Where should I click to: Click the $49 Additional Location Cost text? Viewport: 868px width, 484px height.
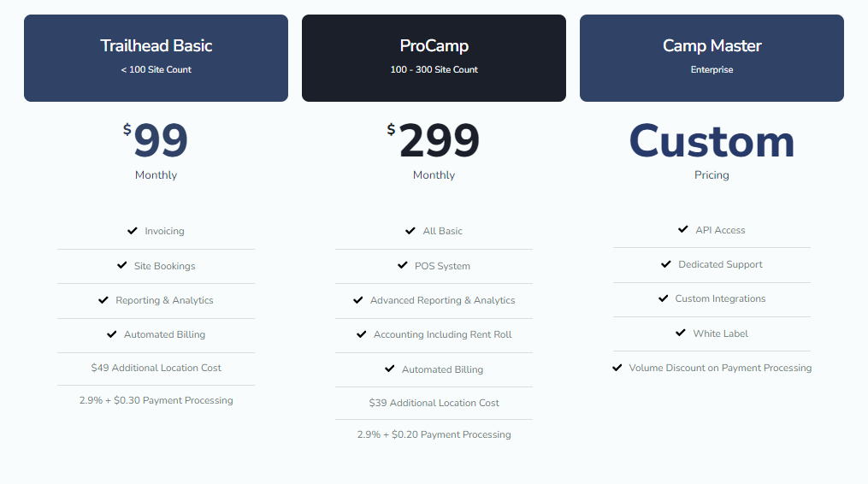tap(156, 368)
